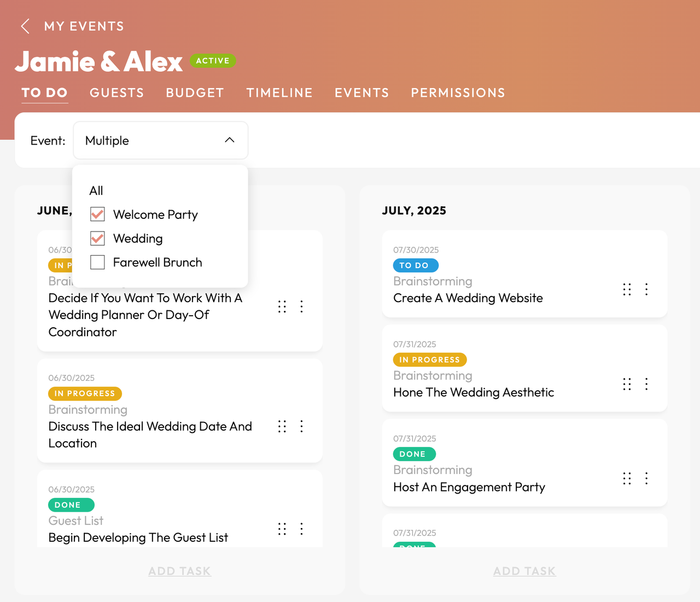Image resolution: width=700 pixels, height=602 pixels.
Task: Uncheck the Welcome Party event filter
Action: tap(97, 215)
